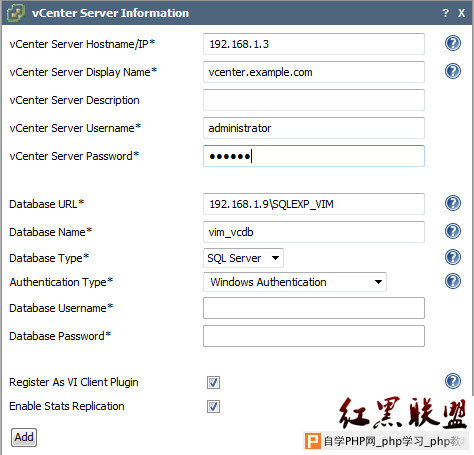Open help for vCenter Server Hostname/IP
Screen dimensions: 474x455
(x=453, y=43)
